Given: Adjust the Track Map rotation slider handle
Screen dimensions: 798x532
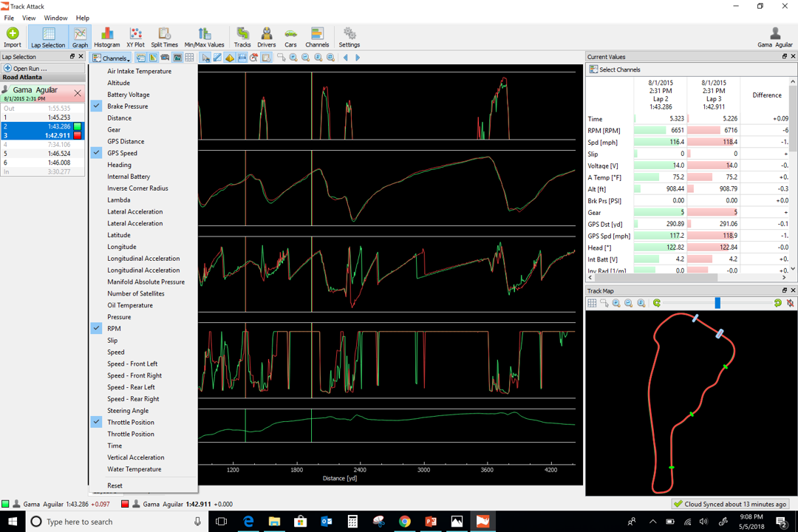Looking at the screenshot, I should 717,303.
